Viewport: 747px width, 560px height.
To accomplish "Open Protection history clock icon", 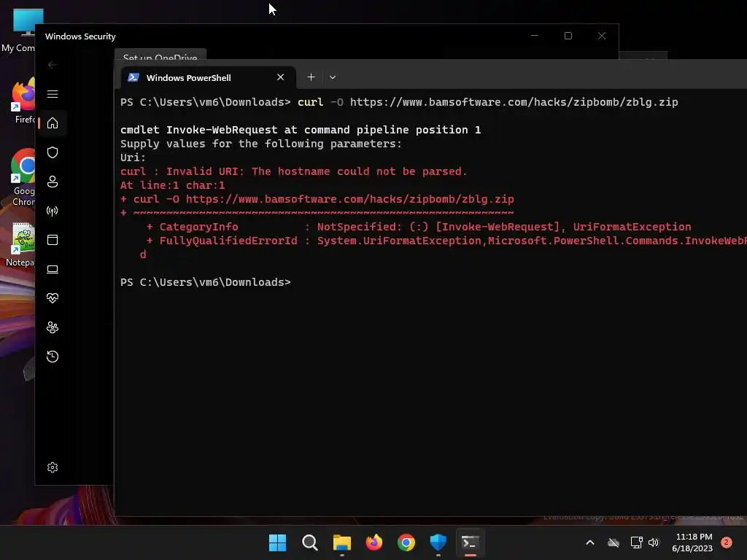I will [x=53, y=356].
